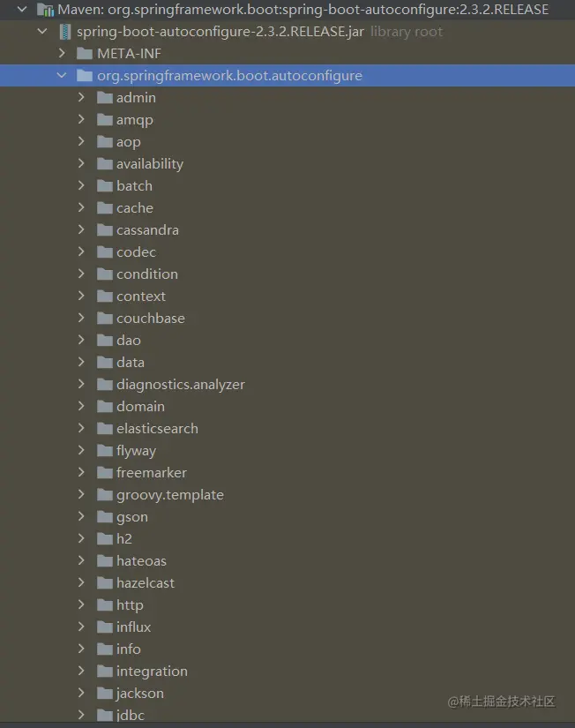Screen dimensions: 575x728
Task: Click the Maven library icon
Action: [x=46, y=10]
